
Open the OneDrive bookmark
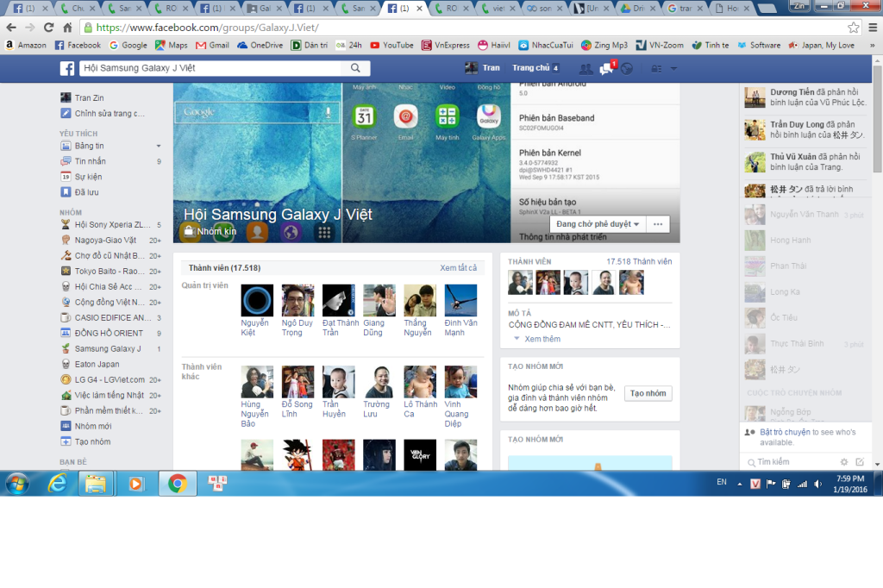pyautogui.click(x=260, y=45)
